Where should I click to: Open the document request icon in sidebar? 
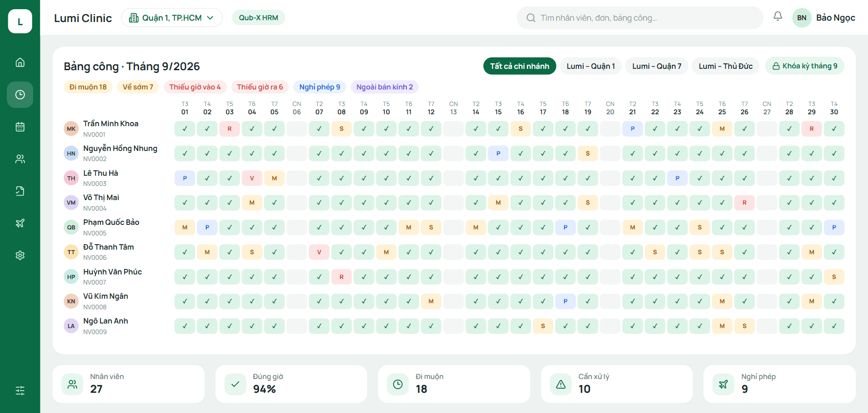(20, 191)
